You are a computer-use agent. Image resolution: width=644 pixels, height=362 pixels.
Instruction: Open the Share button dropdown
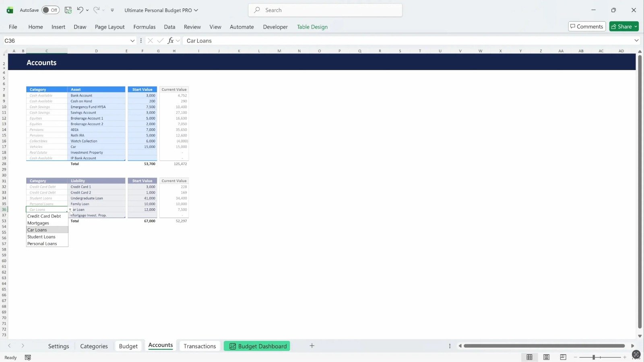pyautogui.click(x=636, y=27)
